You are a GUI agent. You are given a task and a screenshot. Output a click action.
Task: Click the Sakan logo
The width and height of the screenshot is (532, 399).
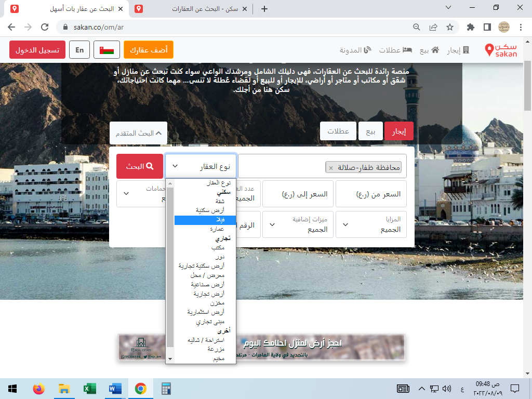point(501,50)
